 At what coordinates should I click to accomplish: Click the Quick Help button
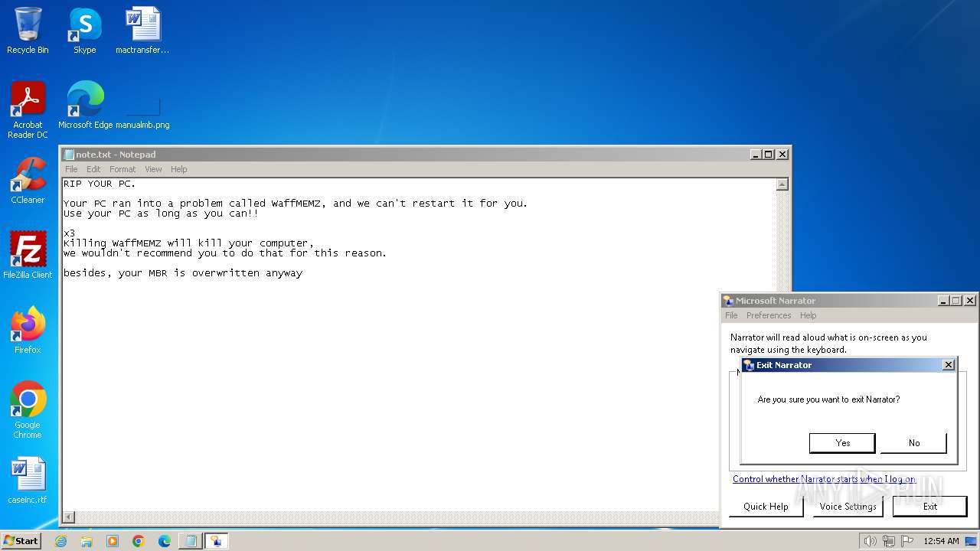[x=766, y=507]
